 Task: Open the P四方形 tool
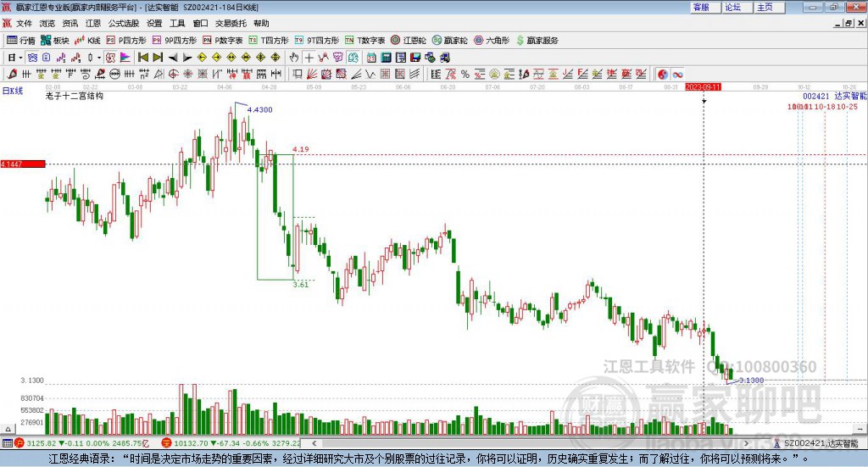[126, 41]
